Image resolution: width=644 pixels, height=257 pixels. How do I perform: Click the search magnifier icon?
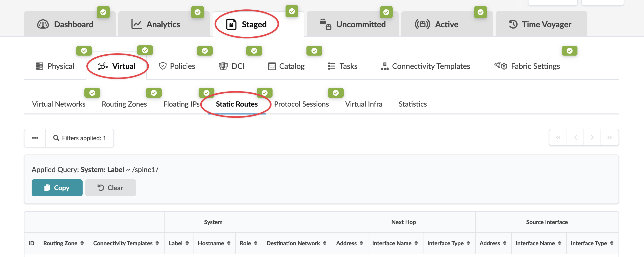(56, 138)
